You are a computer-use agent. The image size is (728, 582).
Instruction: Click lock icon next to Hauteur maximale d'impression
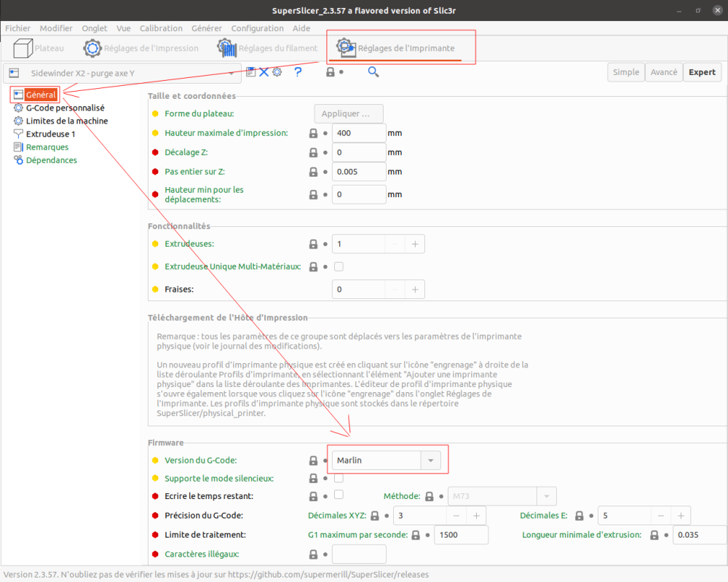[x=313, y=133]
